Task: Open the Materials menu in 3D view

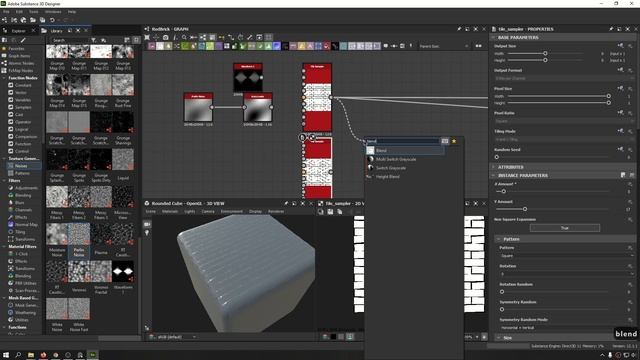Action: 170,211
